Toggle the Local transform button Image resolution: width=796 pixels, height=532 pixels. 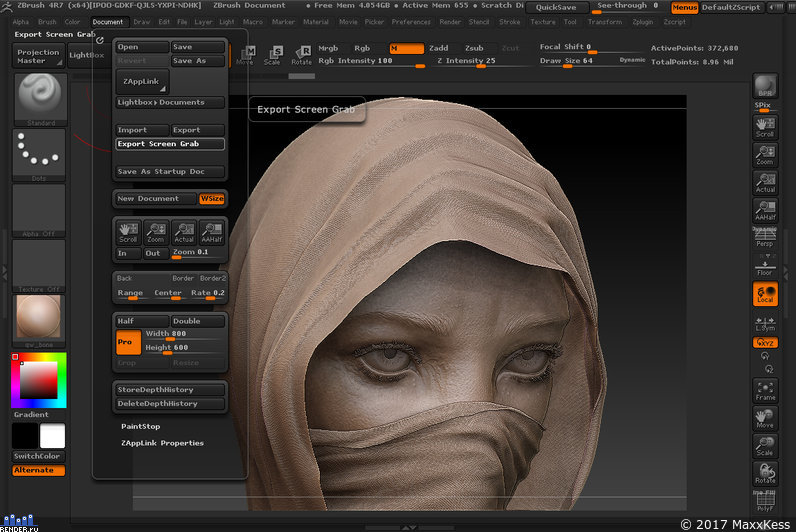click(x=765, y=293)
